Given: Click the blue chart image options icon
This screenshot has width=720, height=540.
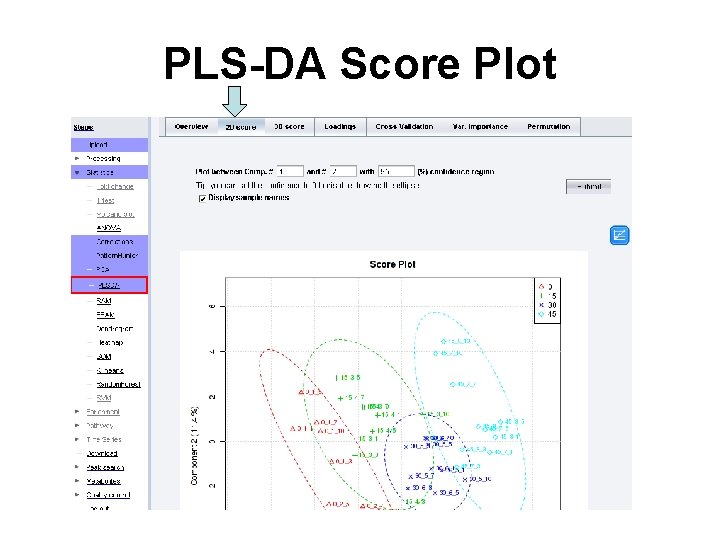Looking at the screenshot, I should click(x=619, y=235).
